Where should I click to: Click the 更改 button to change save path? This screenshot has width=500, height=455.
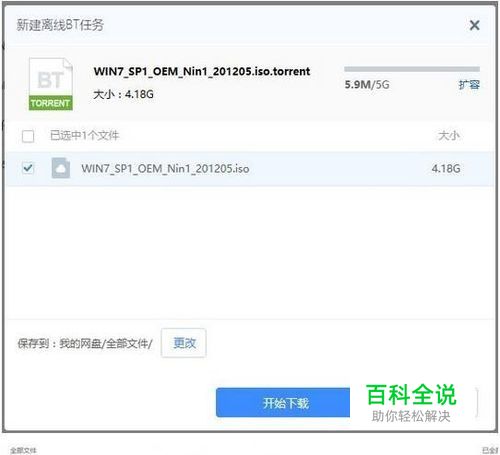[x=184, y=343]
